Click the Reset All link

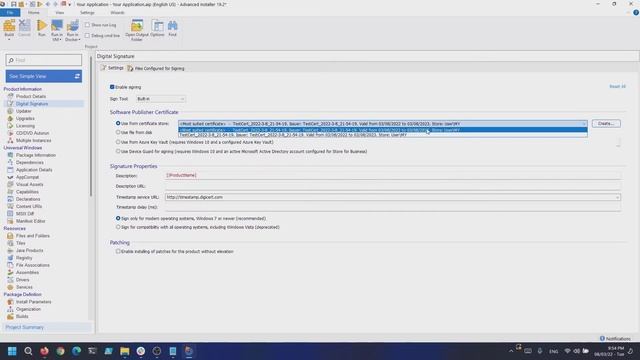pos(617,87)
